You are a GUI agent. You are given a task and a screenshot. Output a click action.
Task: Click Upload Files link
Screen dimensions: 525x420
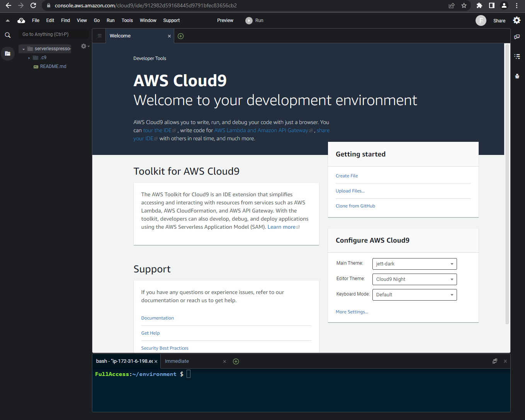click(x=350, y=191)
